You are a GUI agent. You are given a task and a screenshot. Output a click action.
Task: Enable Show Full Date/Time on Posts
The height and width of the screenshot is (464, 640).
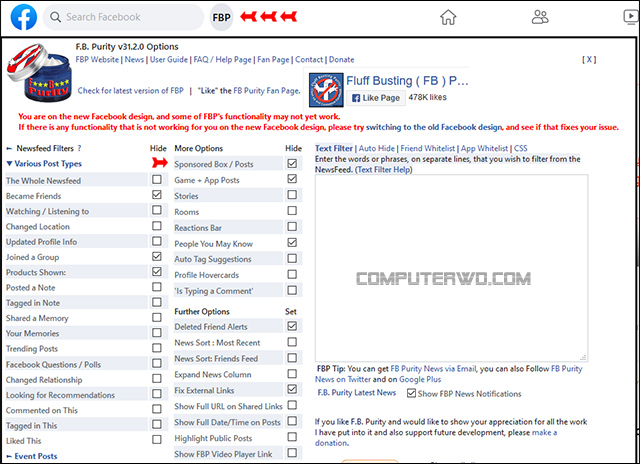tap(292, 421)
